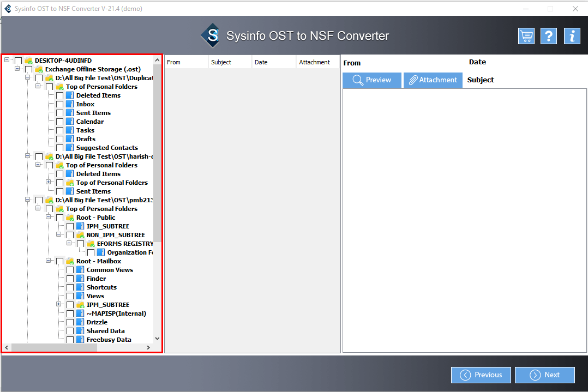The width and height of the screenshot is (588, 392).
Task: Sort by the Attachment column header
Action: point(318,62)
